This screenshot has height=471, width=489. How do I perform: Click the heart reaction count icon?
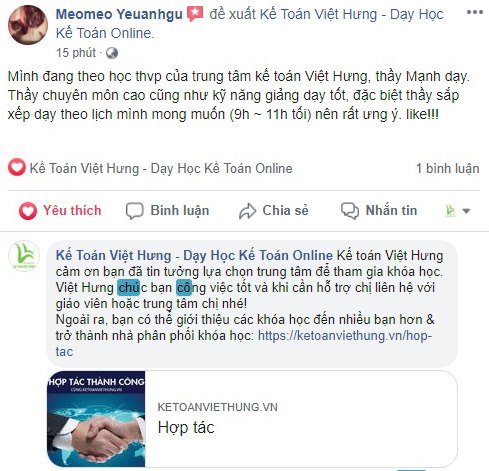(x=17, y=168)
